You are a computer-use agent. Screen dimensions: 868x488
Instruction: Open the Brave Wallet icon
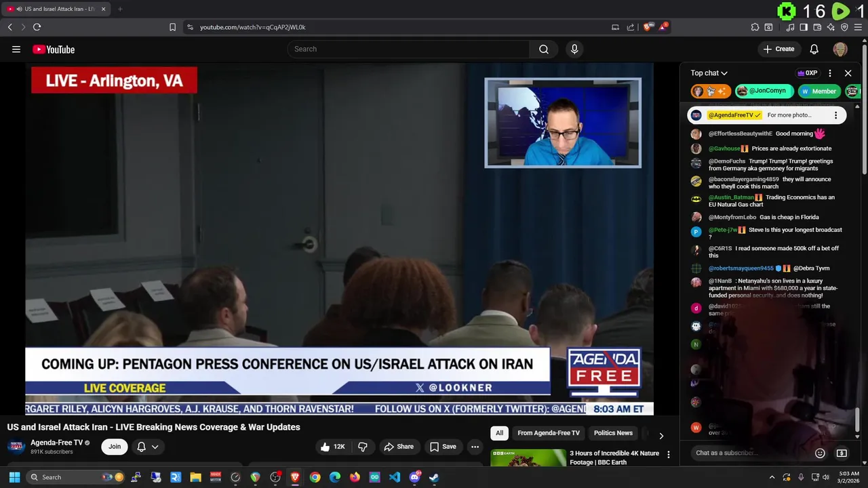[x=817, y=27]
